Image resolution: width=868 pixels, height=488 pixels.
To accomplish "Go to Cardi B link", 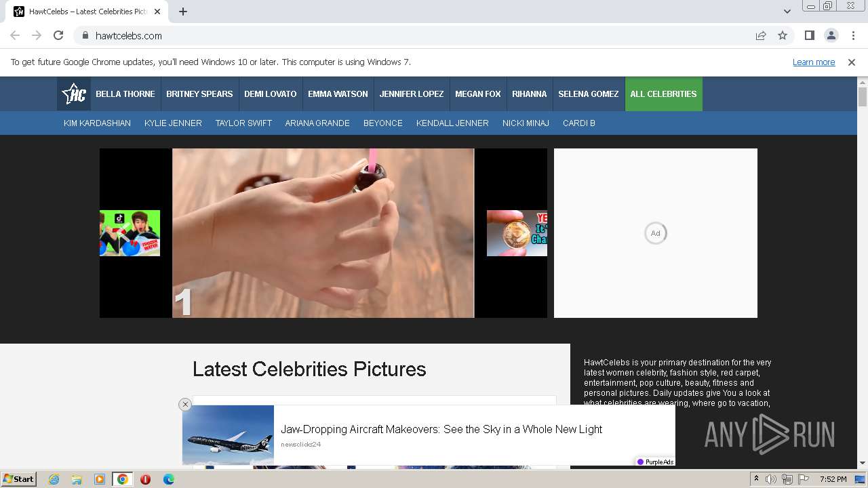I will tap(579, 123).
